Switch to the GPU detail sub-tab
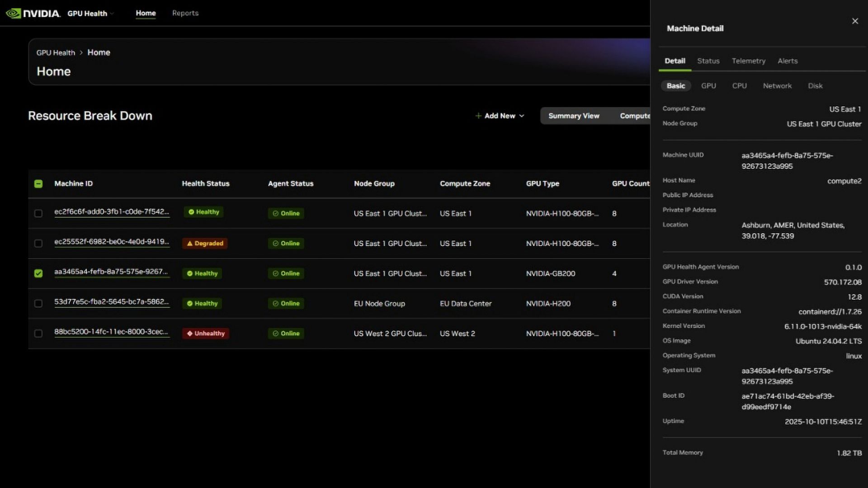This screenshot has height=488, width=868. [708, 85]
